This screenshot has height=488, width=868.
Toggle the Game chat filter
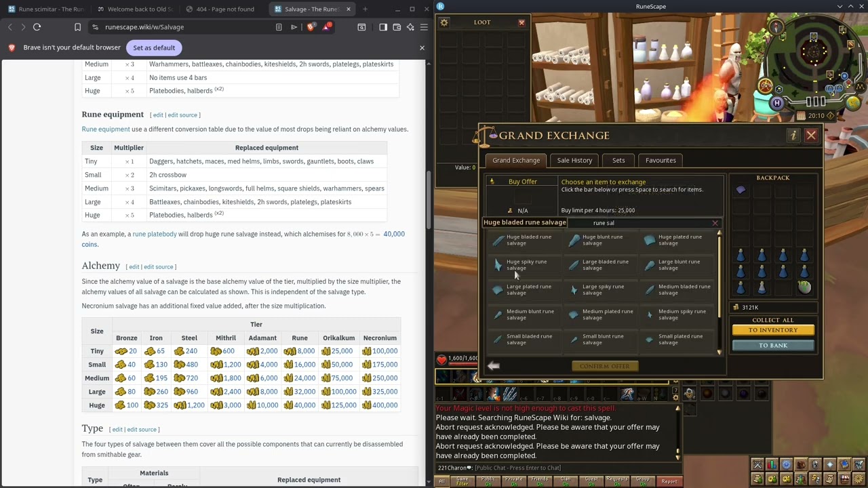point(462,481)
